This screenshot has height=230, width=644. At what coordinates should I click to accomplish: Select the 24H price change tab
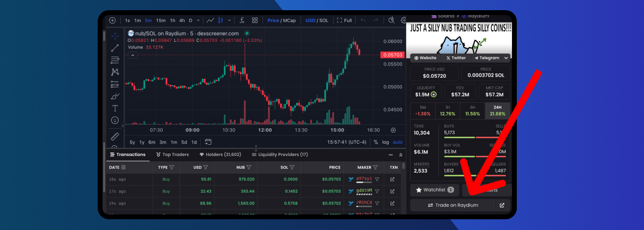pyautogui.click(x=497, y=110)
